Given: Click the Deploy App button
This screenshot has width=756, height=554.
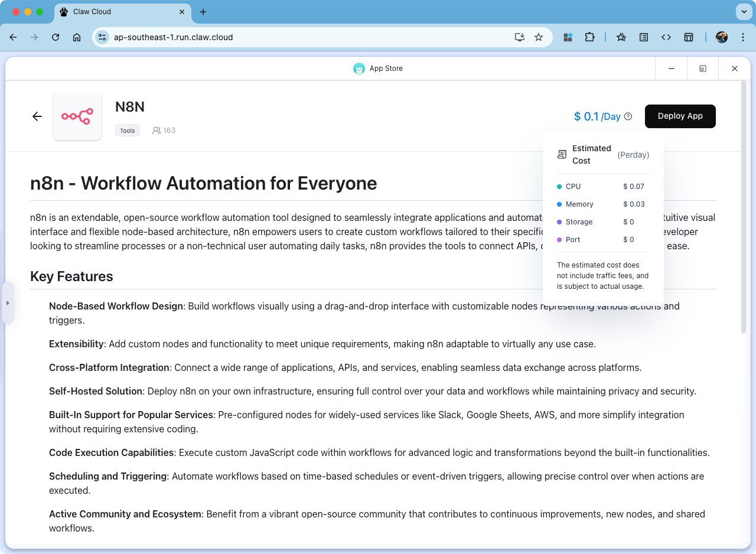Looking at the screenshot, I should 680,116.
